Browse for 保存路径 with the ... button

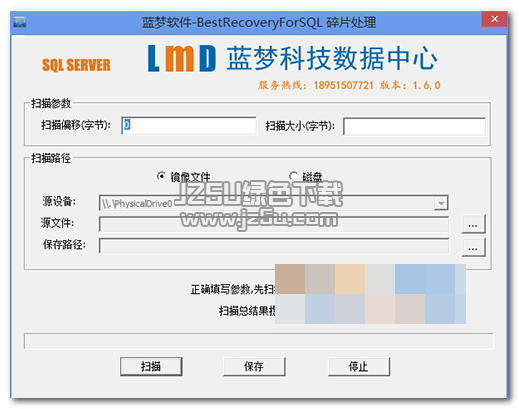pyautogui.click(x=473, y=247)
